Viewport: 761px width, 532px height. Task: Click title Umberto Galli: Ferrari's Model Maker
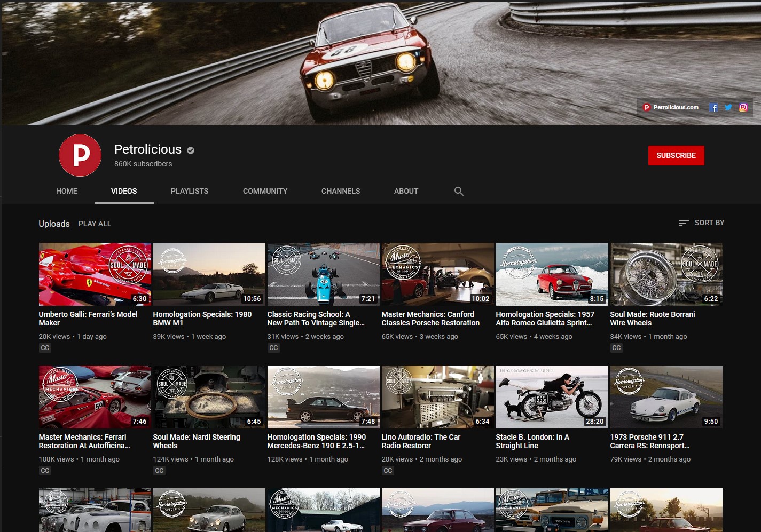89,319
